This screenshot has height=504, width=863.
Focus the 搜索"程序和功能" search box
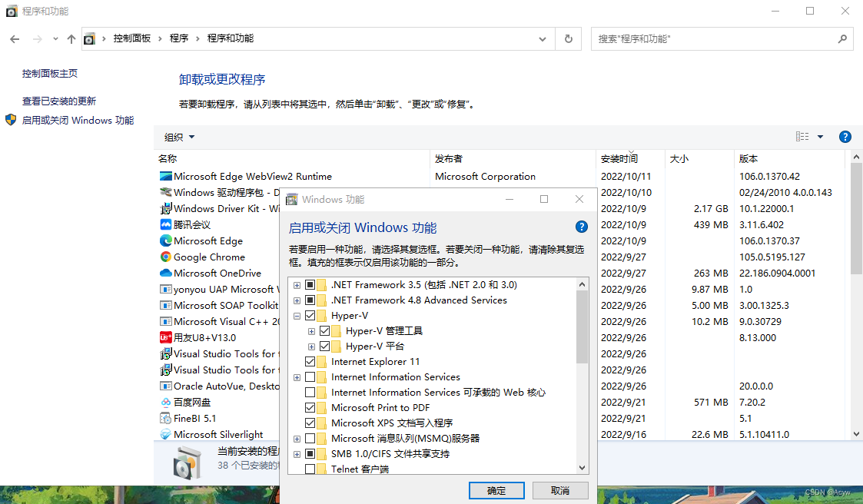[x=722, y=39]
